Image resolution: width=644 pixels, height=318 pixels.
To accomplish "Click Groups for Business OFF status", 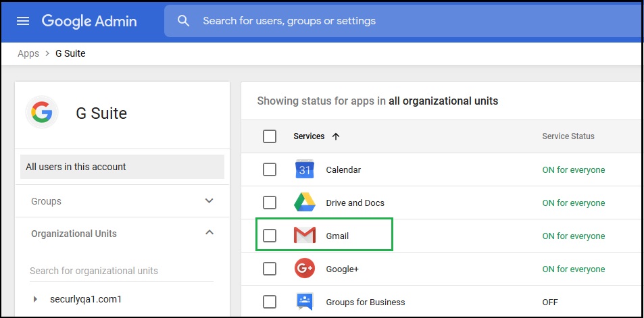I will [x=550, y=302].
